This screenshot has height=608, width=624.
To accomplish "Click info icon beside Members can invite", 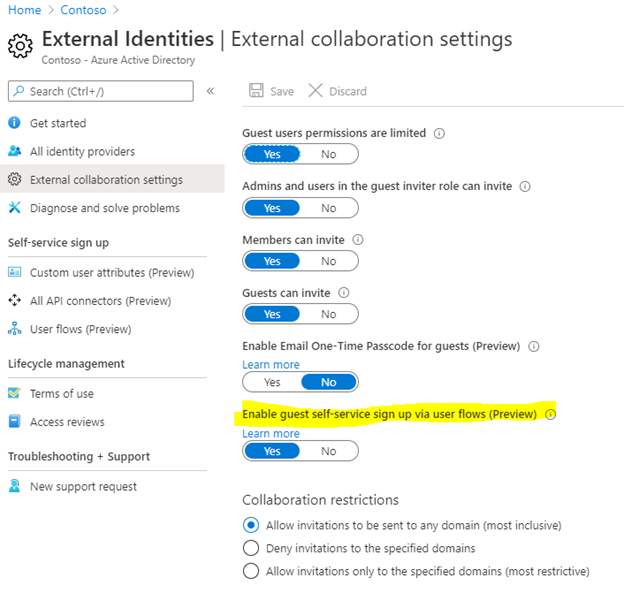I will 358,240.
